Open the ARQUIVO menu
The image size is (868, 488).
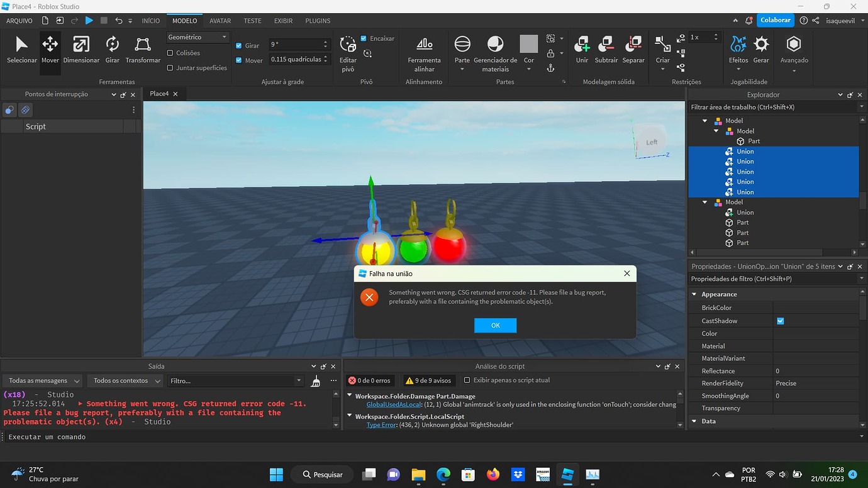pyautogui.click(x=19, y=21)
